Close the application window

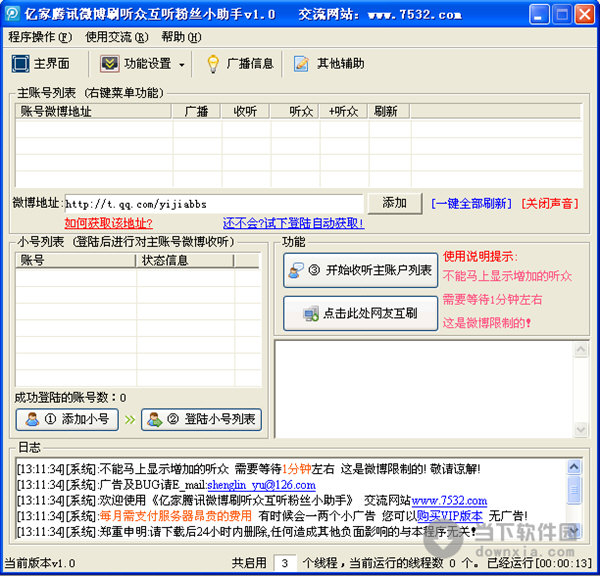pos(585,15)
